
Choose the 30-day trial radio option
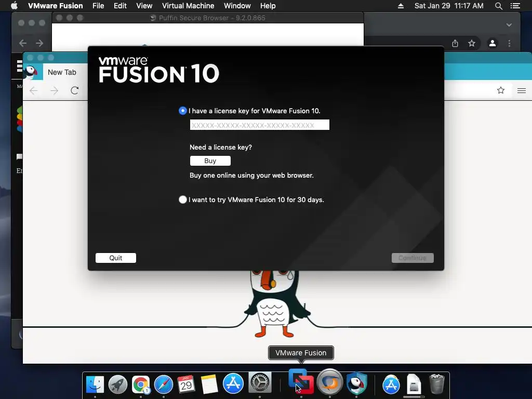point(182,199)
